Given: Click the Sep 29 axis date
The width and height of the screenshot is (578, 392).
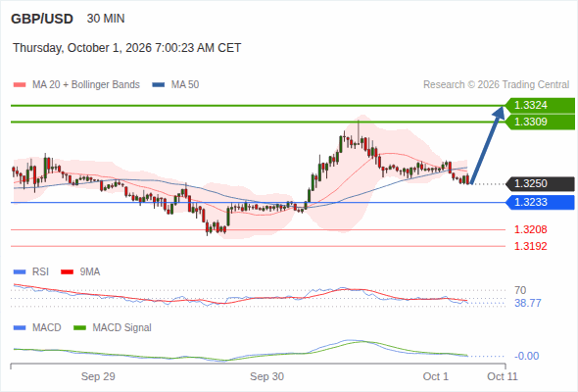Looking at the screenshot, I should click(x=98, y=376).
